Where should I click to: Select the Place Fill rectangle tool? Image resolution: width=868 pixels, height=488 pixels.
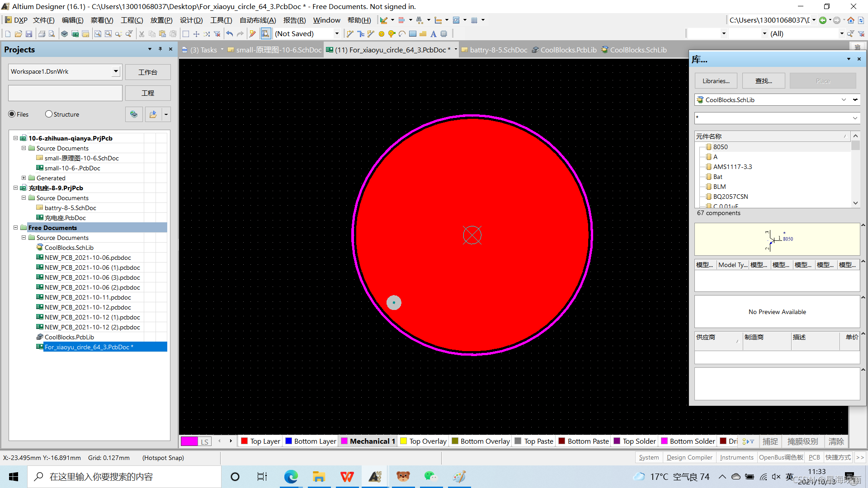pos(412,34)
